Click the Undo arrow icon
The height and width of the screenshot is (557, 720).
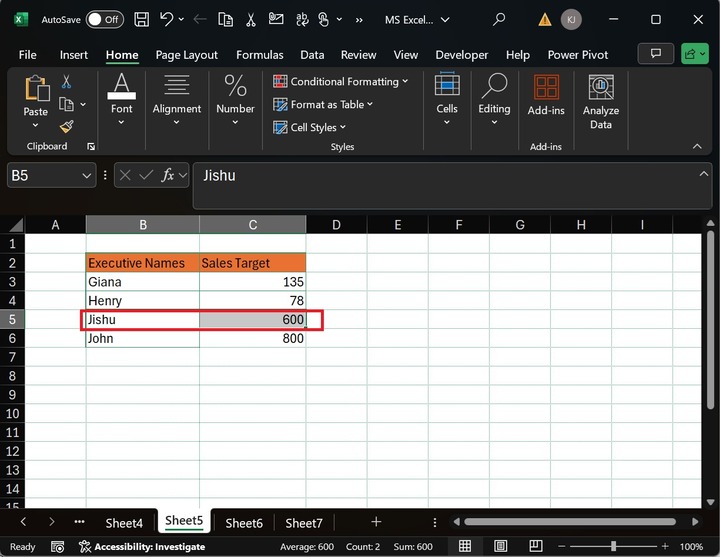coord(167,19)
